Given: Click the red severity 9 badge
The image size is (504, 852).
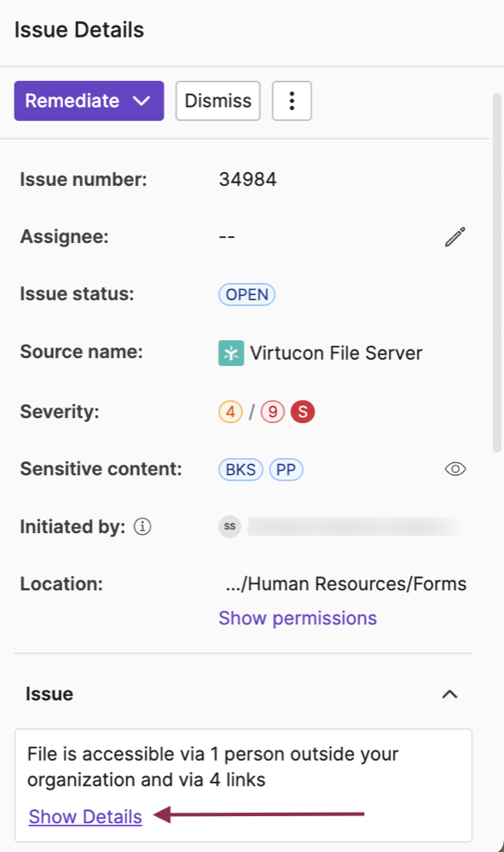Looking at the screenshot, I should click(273, 412).
